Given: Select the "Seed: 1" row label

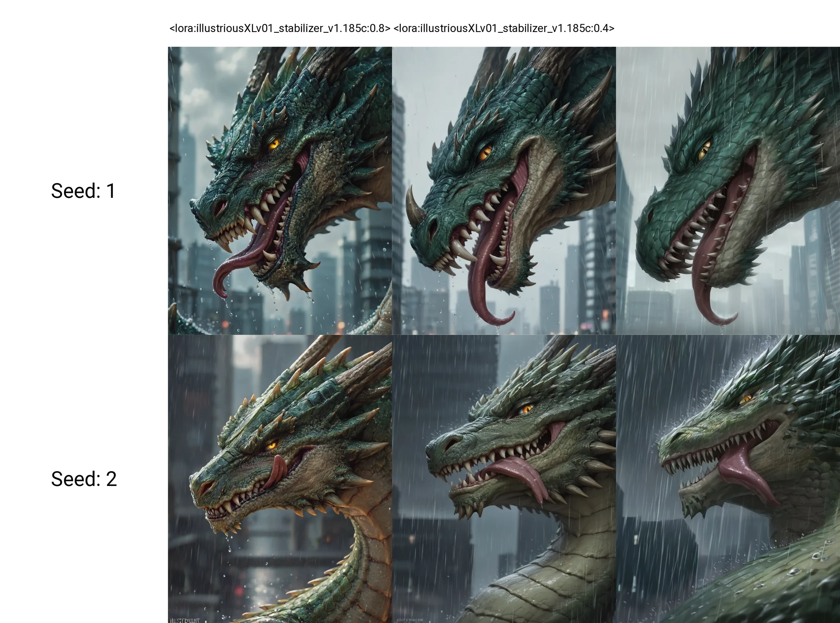Looking at the screenshot, I should [83, 191].
